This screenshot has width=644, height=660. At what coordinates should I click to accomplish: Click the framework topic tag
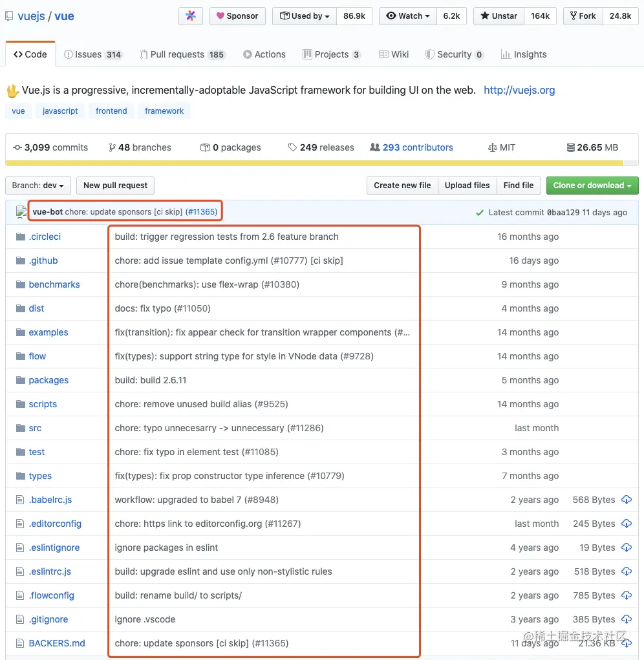point(164,111)
